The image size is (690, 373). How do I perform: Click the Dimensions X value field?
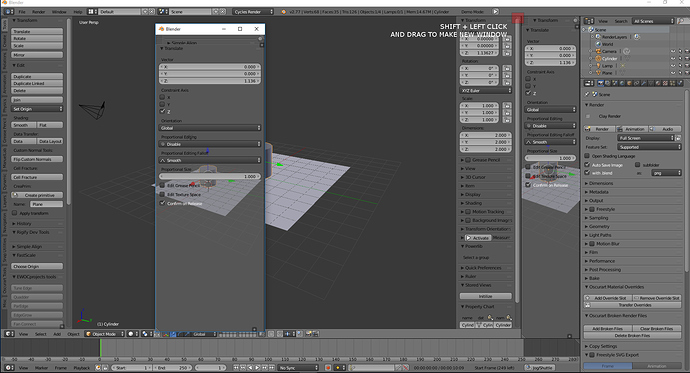(485, 135)
